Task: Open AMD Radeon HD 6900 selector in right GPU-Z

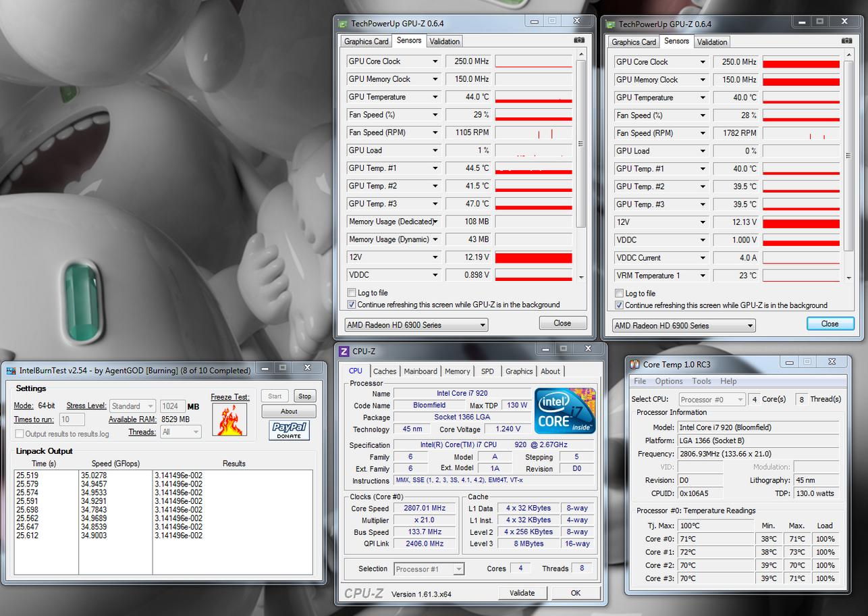Action: coord(683,326)
